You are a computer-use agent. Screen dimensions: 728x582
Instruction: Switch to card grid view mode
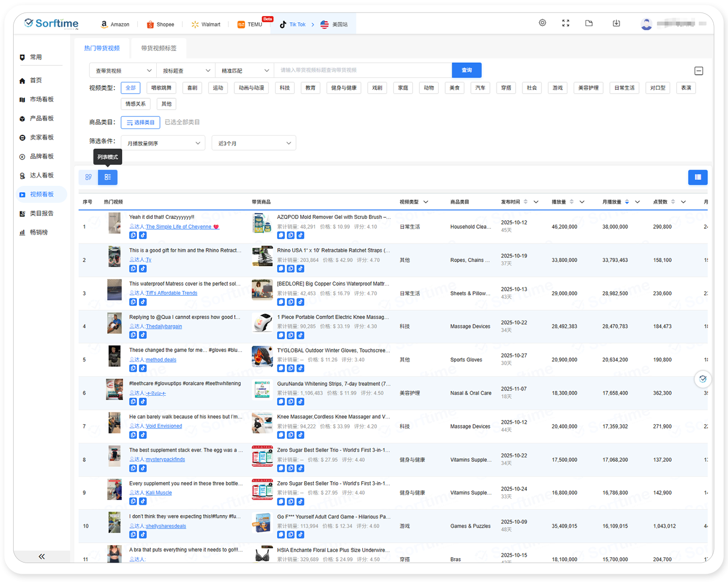pos(88,178)
